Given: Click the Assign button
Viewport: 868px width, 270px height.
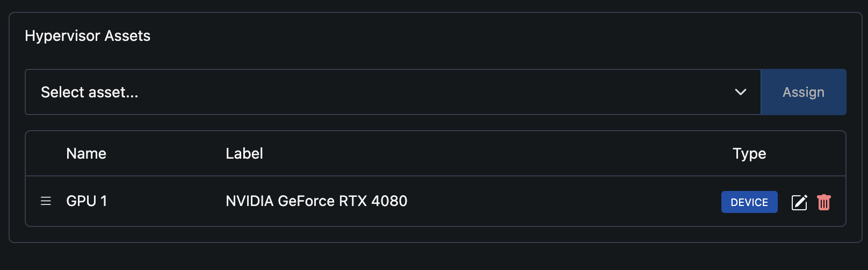Looking at the screenshot, I should [x=804, y=92].
